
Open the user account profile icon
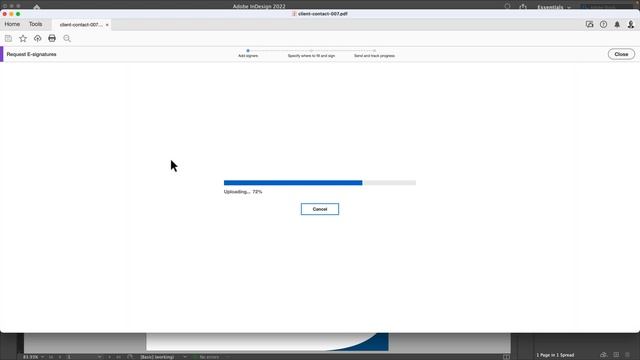click(x=631, y=24)
